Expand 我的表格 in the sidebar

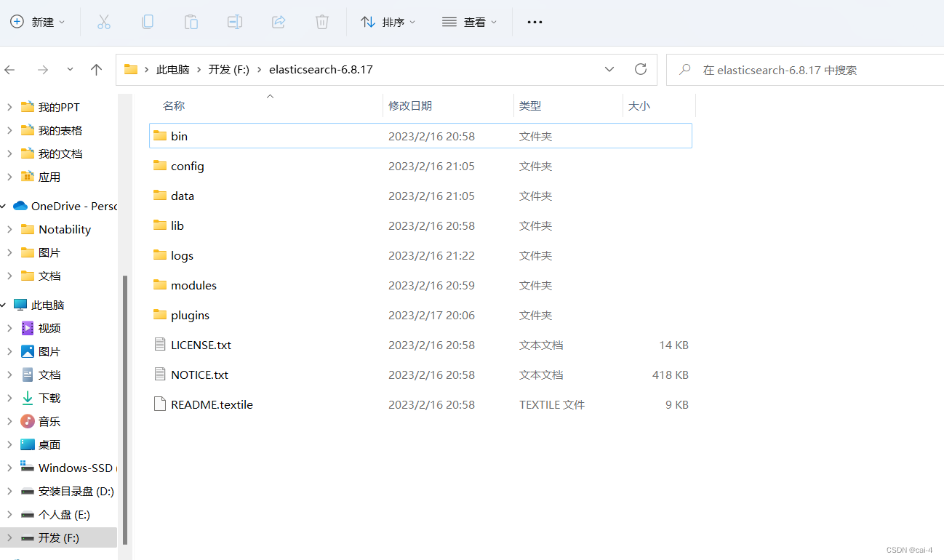click(9, 130)
